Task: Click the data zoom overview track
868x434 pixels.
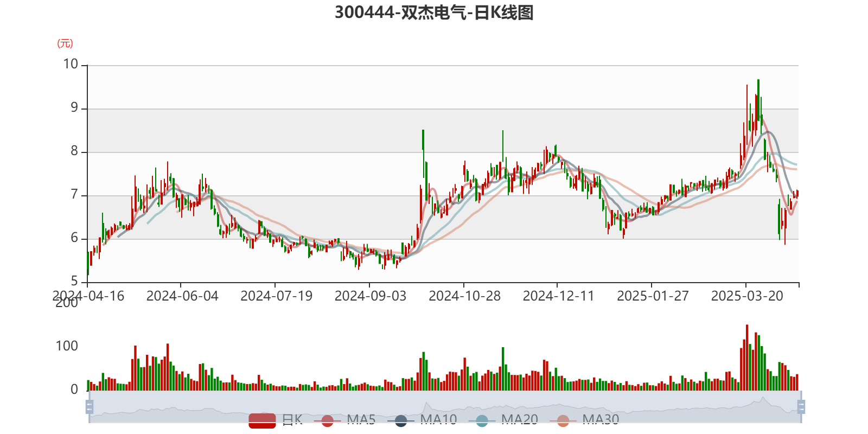Action: tap(445, 407)
